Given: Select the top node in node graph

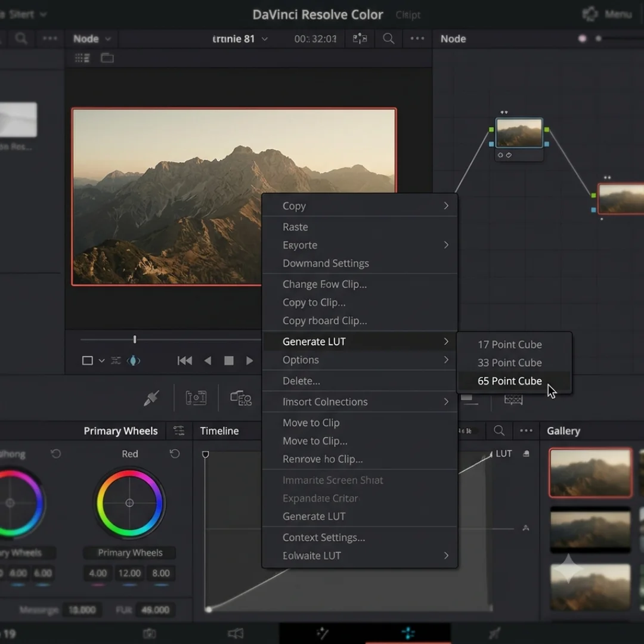Looking at the screenshot, I should [519, 132].
